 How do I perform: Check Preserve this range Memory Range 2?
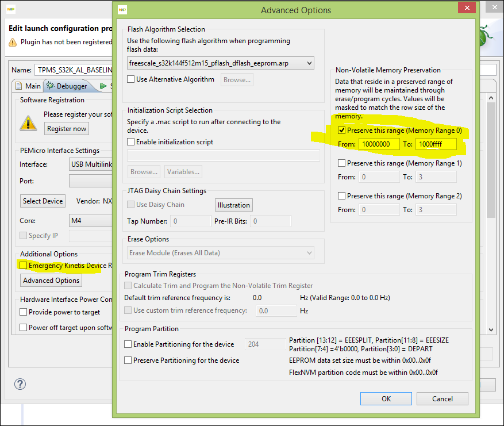tap(342, 196)
